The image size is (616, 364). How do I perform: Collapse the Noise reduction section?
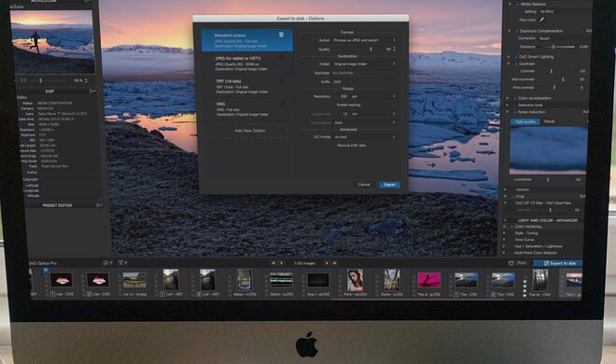click(508, 112)
